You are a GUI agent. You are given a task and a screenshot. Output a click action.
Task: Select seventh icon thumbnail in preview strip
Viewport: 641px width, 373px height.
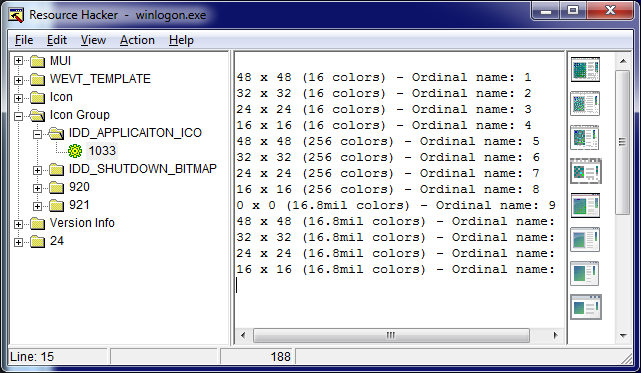[585, 274]
